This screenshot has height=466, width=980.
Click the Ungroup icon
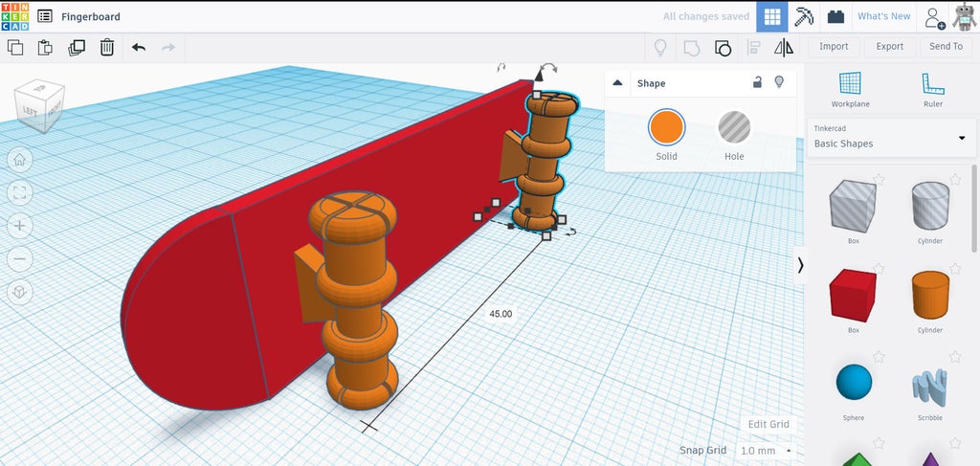[x=723, y=48]
